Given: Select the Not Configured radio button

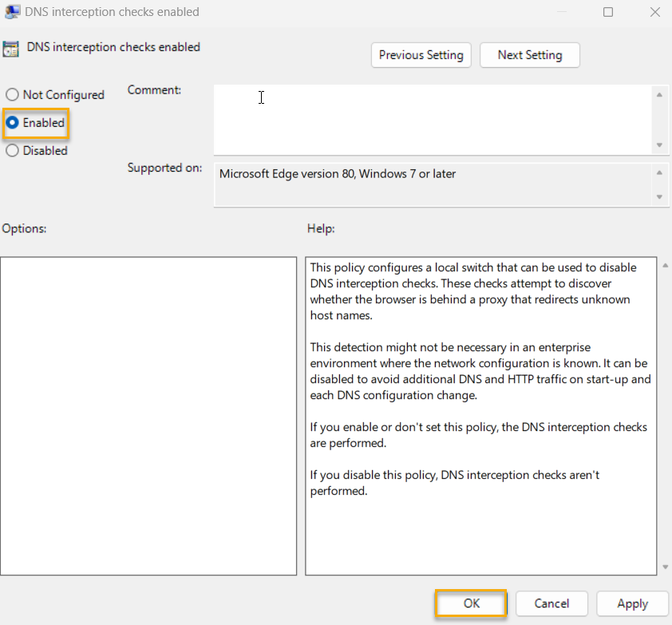Looking at the screenshot, I should coord(12,94).
